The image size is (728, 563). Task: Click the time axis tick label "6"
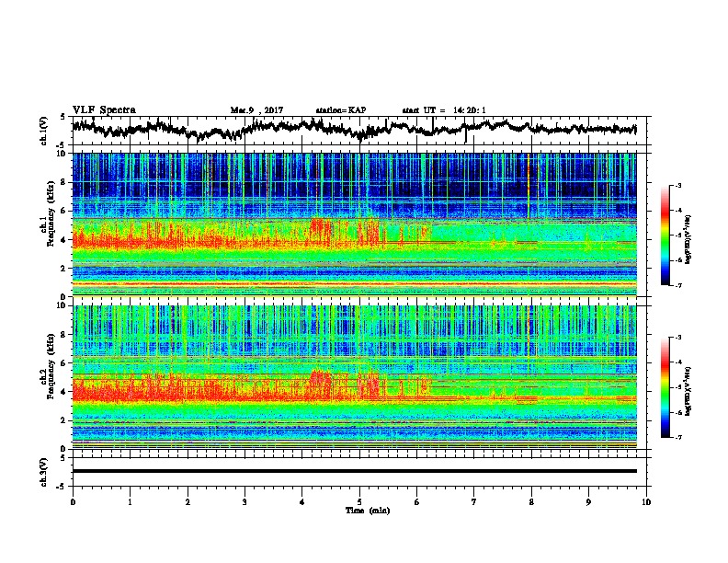417,501
